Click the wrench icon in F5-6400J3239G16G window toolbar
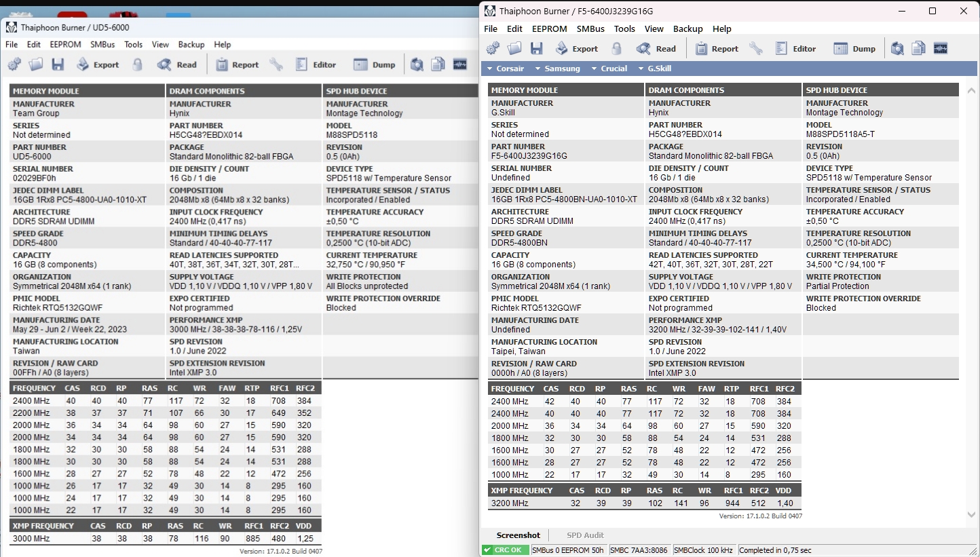The height and width of the screenshot is (557, 980). click(x=755, y=48)
